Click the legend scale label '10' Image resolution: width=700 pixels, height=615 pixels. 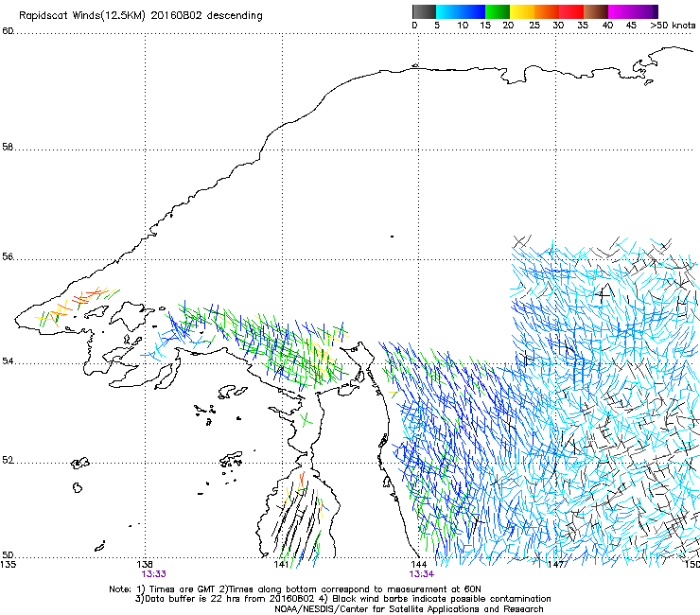point(463,26)
